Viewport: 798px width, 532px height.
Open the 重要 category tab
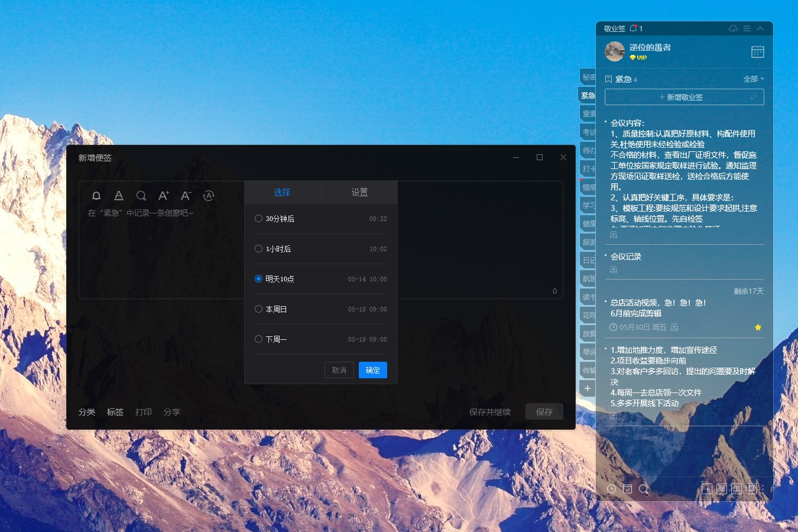click(x=588, y=113)
